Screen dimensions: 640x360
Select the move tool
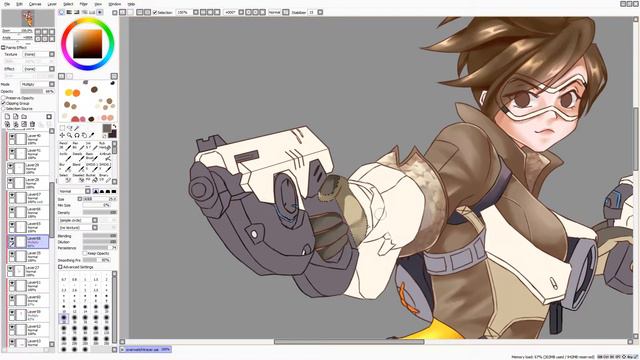(x=62, y=135)
